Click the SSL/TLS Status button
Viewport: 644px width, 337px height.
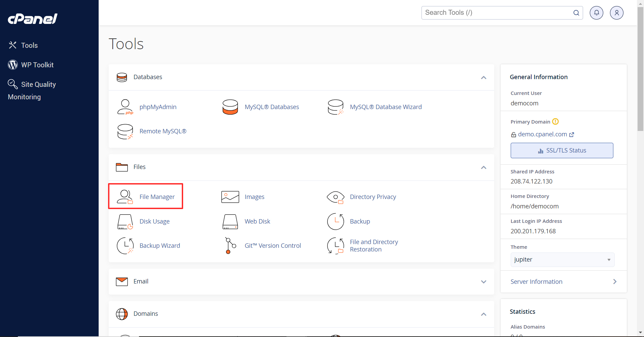(x=562, y=150)
